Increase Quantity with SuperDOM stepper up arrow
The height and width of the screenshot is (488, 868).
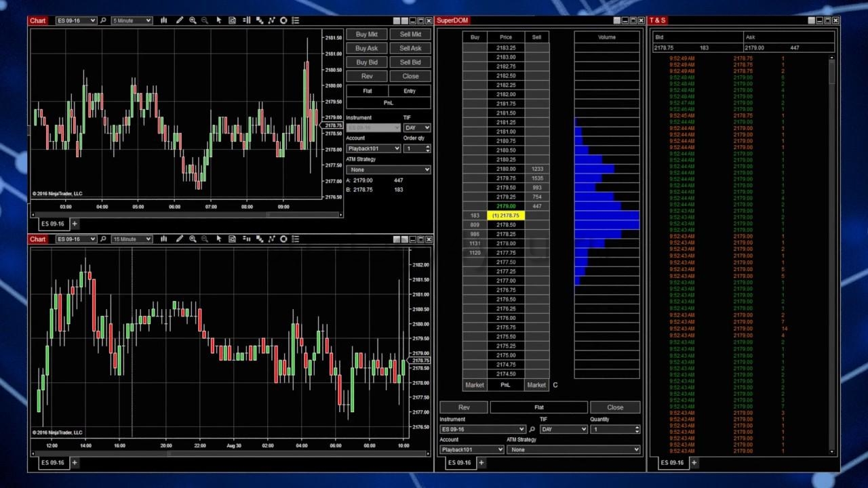(637, 427)
